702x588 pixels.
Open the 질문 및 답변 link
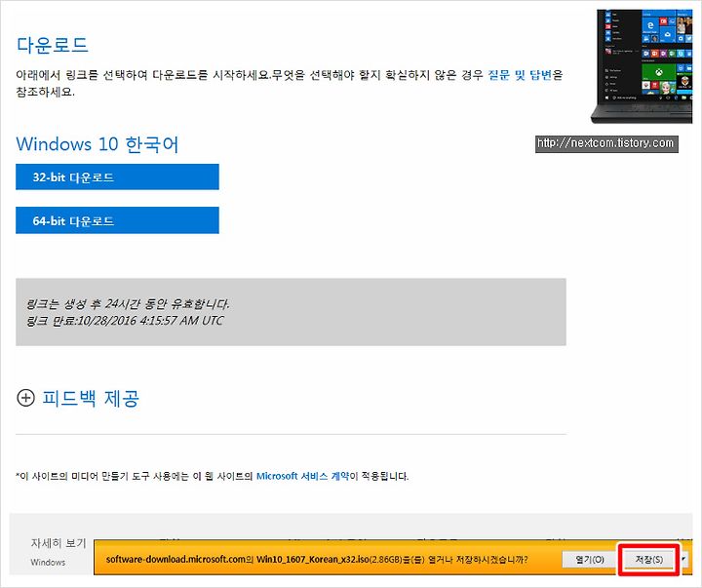click(520, 75)
